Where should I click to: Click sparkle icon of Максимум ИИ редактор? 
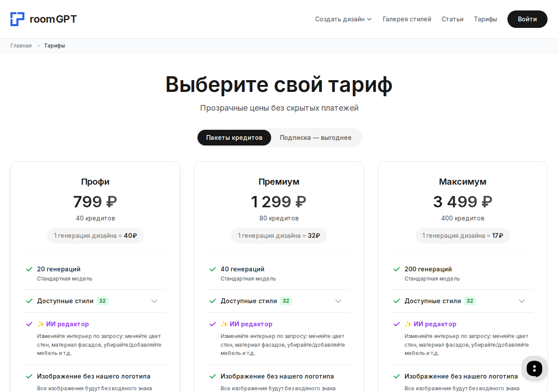(x=408, y=324)
